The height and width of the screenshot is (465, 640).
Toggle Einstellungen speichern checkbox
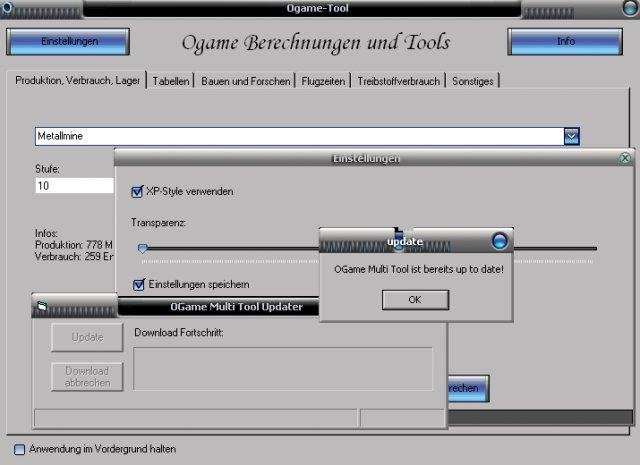click(x=139, y=284)
